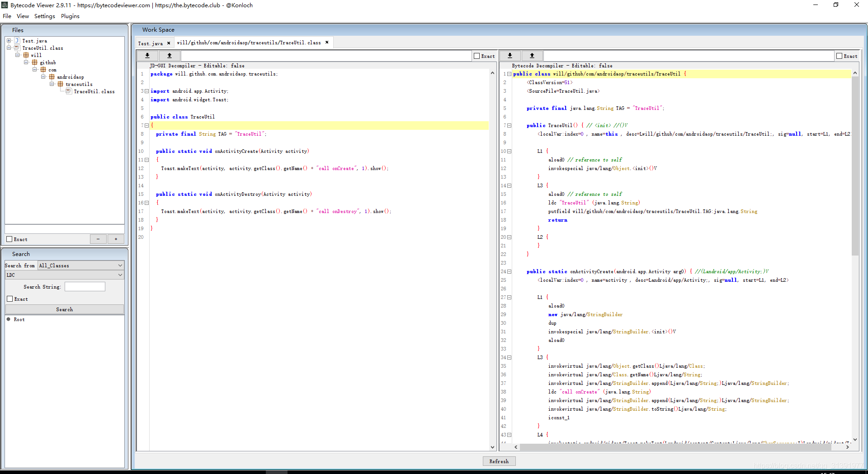
Task: Collapse the 'androidaop' tree node
Action: click(43, 77)
